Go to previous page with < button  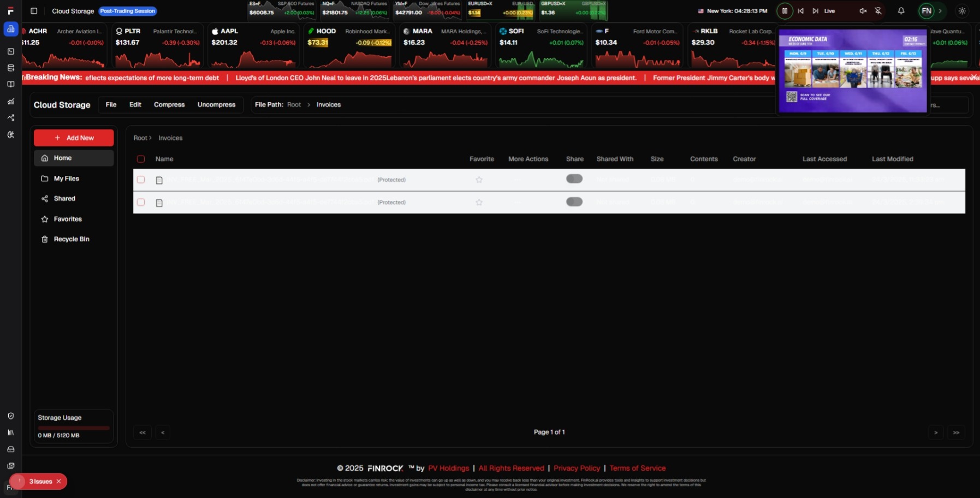point(163,432)
